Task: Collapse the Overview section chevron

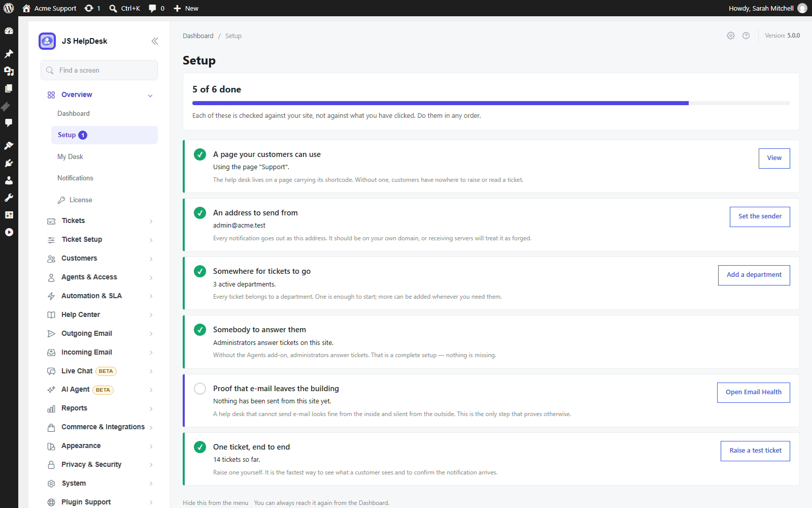Action: [150, 96]
